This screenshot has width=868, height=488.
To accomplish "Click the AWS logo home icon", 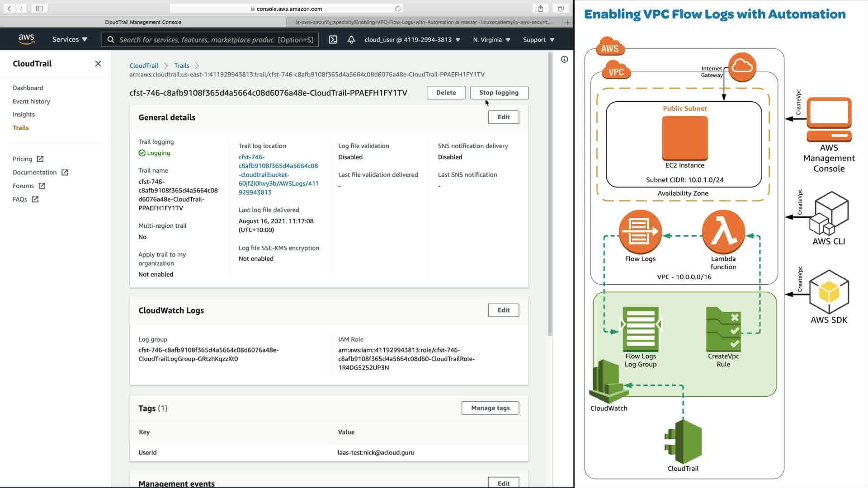I will 26,39.
